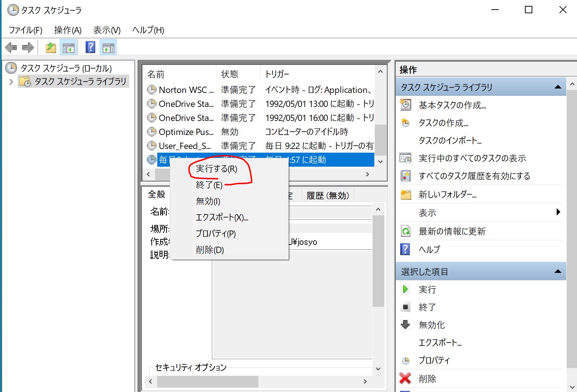The height and width of the screenshot is (392, 577).
Task: Click 最新の情報に更新 refresh icon
Action: pyautogui.click(x=405, y=231)
